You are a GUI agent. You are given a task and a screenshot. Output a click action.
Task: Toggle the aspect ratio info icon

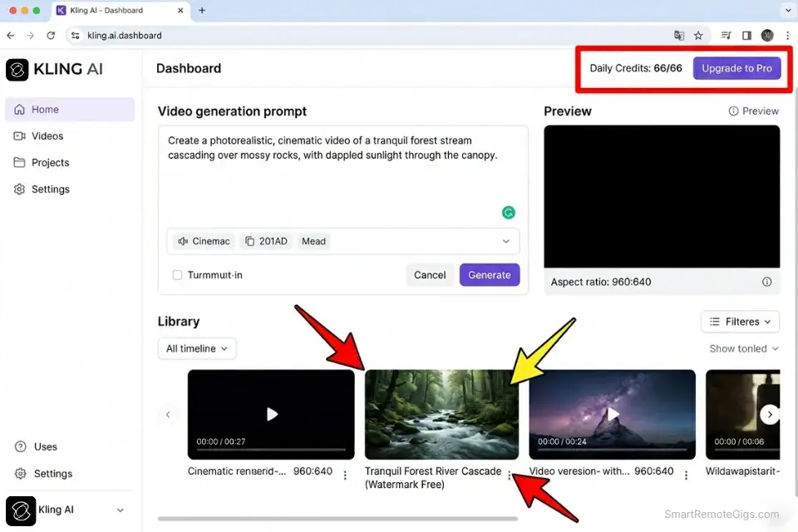point(766,282)
